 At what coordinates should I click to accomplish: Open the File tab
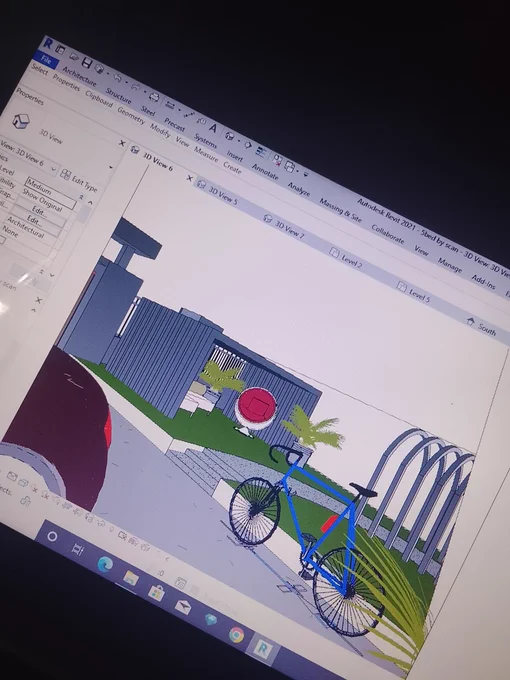(x=46, y=60)
